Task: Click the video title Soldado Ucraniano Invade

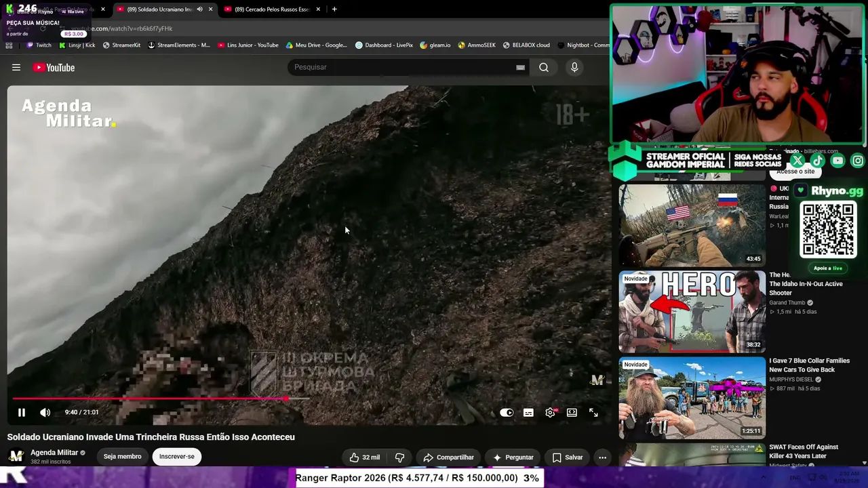Action: tap(151, 437)
